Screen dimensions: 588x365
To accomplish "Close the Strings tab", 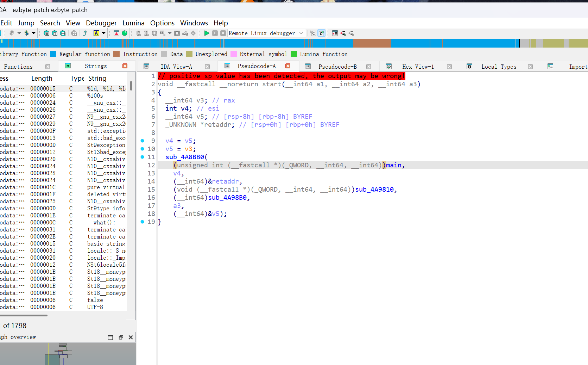I will pyautogui.click(x=125, y=66).
